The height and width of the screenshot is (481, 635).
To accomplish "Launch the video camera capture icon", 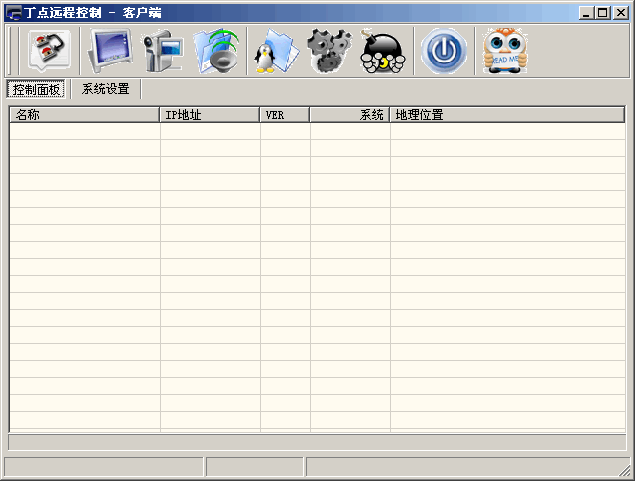I will tap(163, 51).
